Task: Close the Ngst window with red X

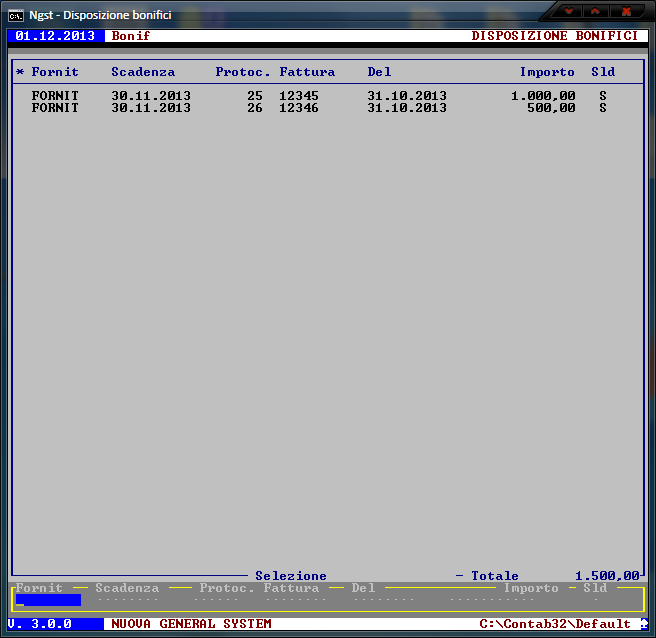Action: point(627,11)
